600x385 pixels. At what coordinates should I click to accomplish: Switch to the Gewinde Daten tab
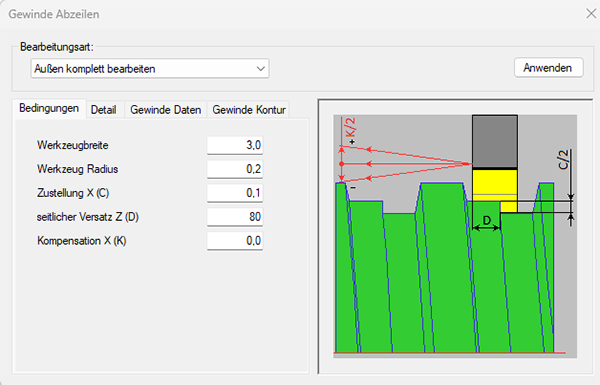[x=165, y=110]
